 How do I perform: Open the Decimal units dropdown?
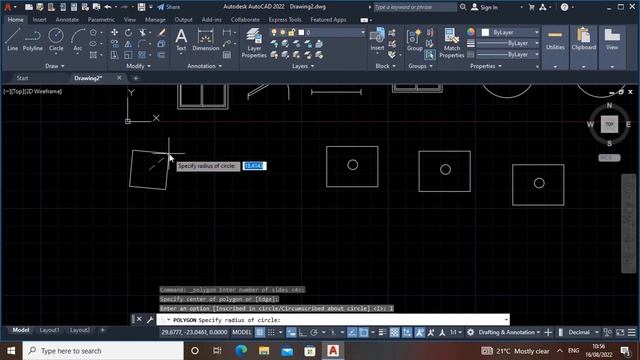click(x=582, y=333)
